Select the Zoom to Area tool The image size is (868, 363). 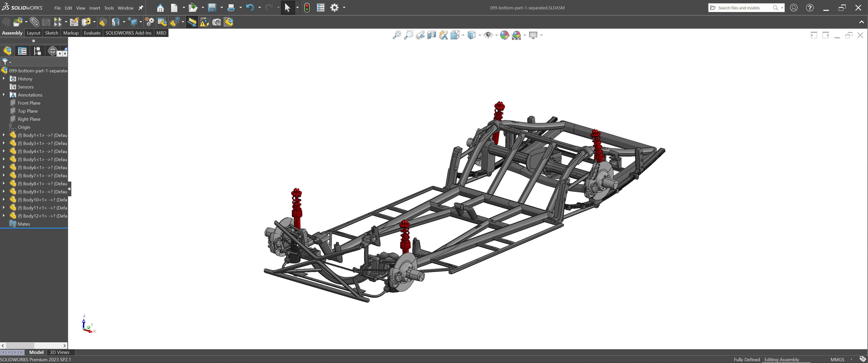pyautogui.click(x=409, y=35)
